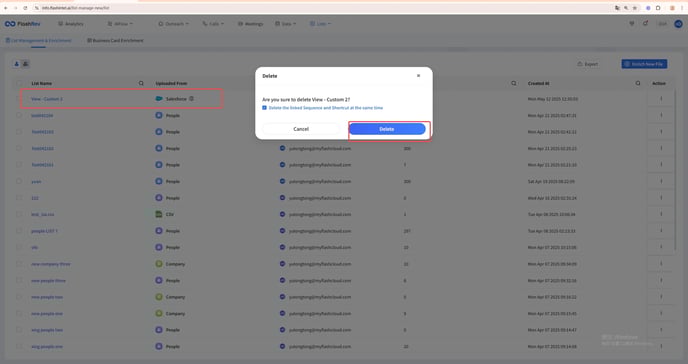Click the List Name column search icon
688x364 pixels.
(141, 83)
